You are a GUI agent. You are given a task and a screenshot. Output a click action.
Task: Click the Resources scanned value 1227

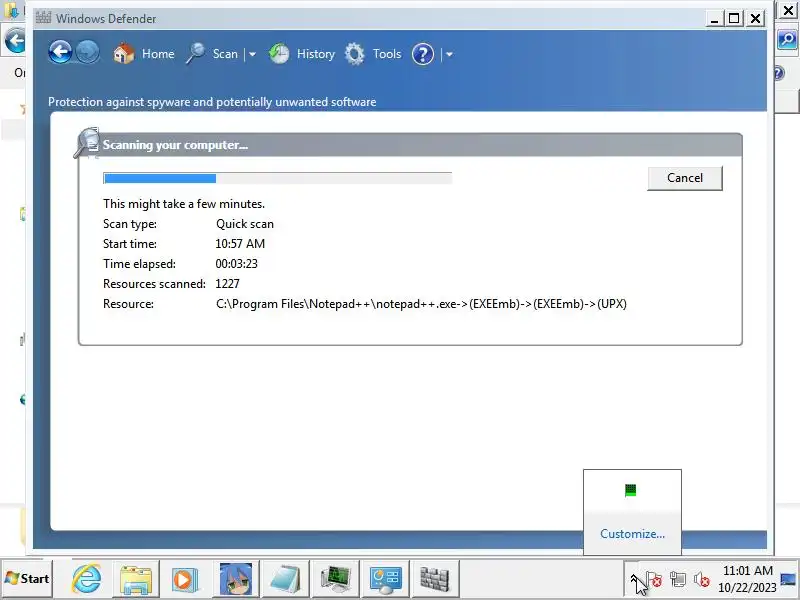228,284
